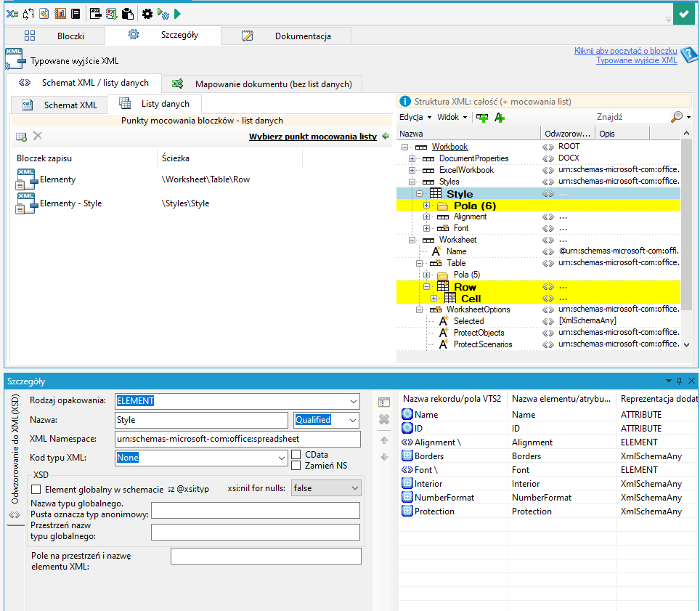Click the bar chart notebook toolbar icon
The image size is (700, 611).
point(60,14)
